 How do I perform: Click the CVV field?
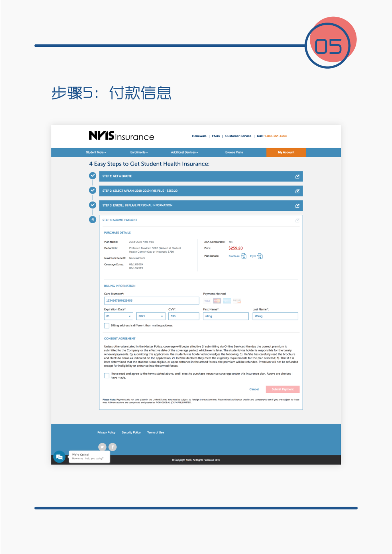coord(184,316)
